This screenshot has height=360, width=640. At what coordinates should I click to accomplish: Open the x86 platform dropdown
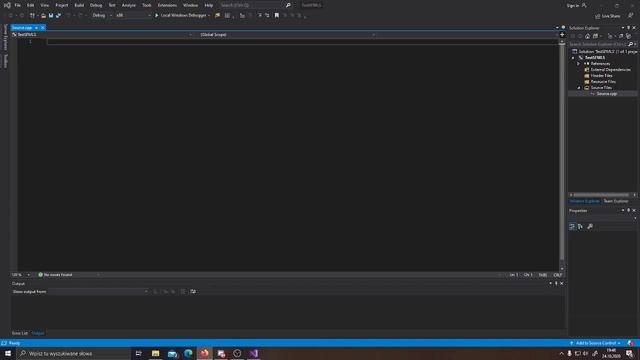pos(133,16)
